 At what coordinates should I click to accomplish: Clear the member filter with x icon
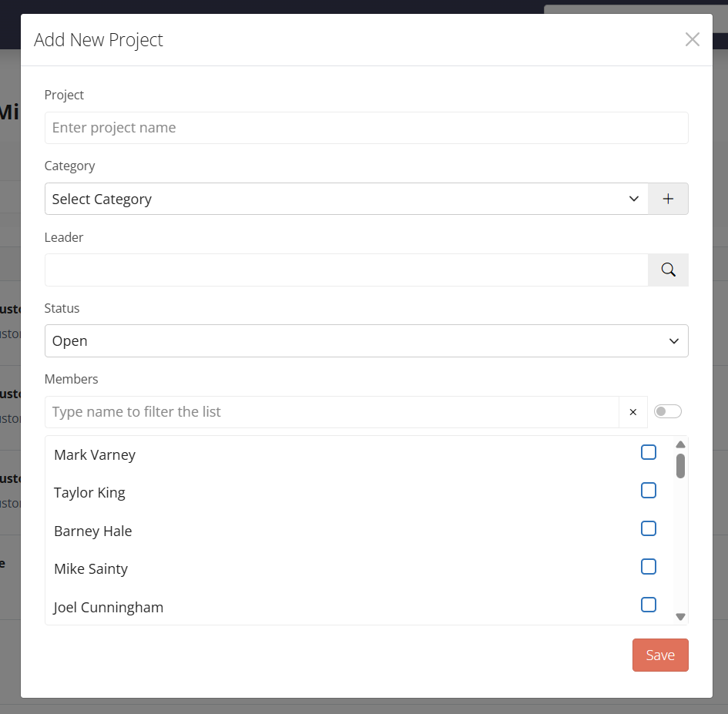click(x=633, y=412)
